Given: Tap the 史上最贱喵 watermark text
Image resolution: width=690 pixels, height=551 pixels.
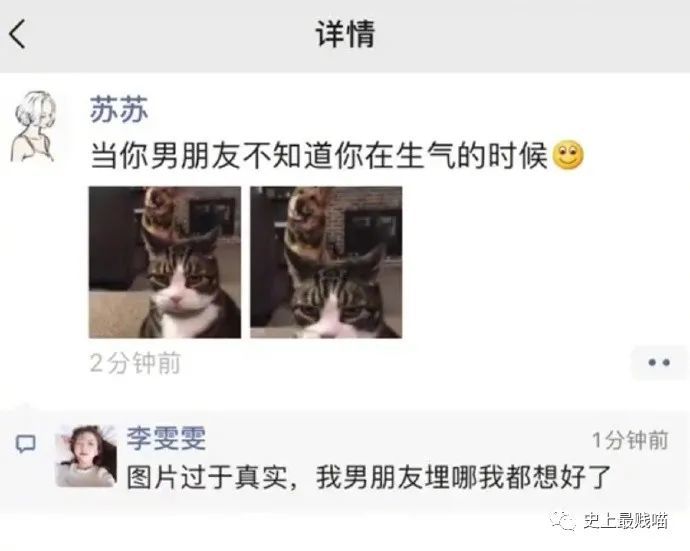Looking at the screenshot, I should [625, 521].
